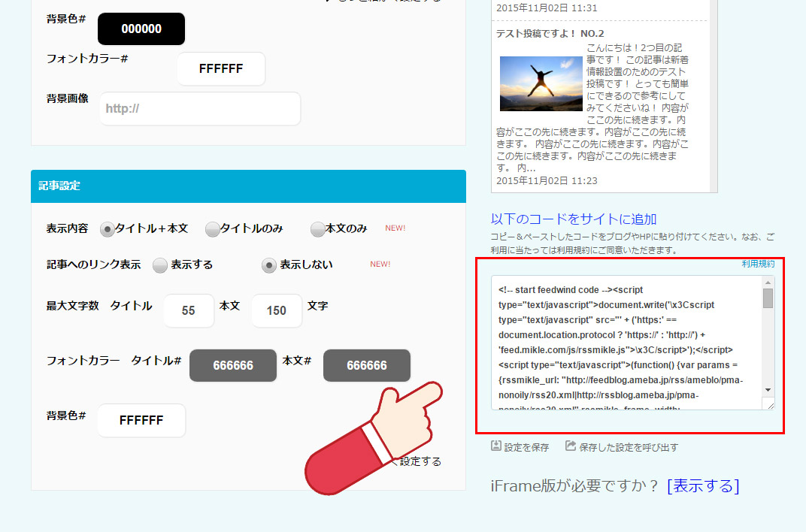The image size is (806, 532).
Task: Click the 本文 max characters field 150
Action: point(277,310)
